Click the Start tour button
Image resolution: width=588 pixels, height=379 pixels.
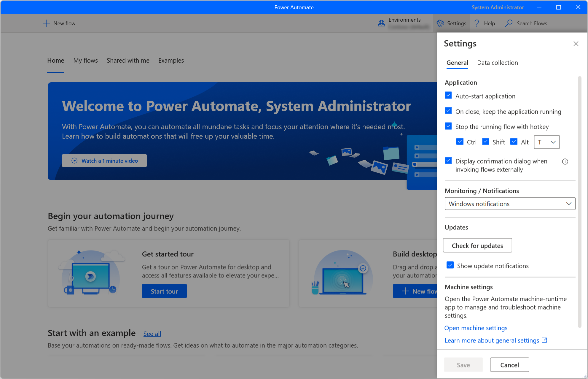click(x=165, y=291)
